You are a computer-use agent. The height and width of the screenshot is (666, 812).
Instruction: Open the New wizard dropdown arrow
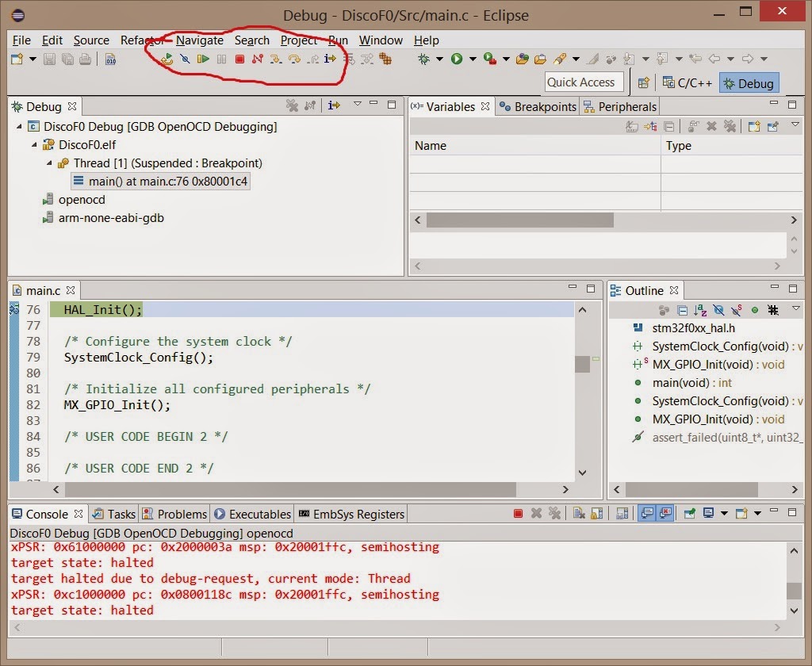click(33, 59)
